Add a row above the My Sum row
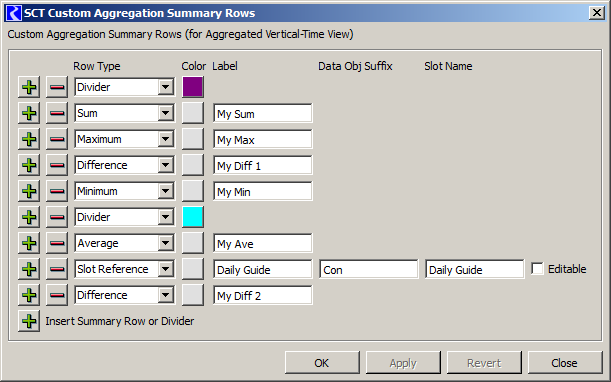611x382 pixels. 29,113
